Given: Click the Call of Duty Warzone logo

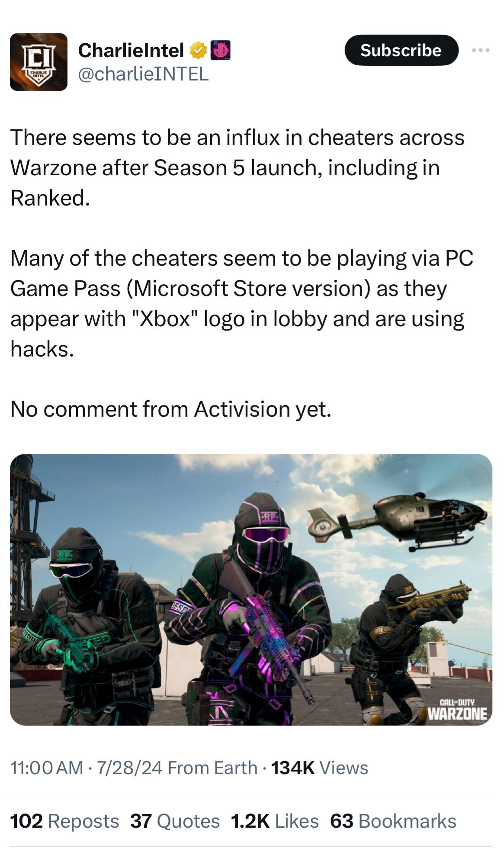Looking at the screenshot, I should (457, 710).
